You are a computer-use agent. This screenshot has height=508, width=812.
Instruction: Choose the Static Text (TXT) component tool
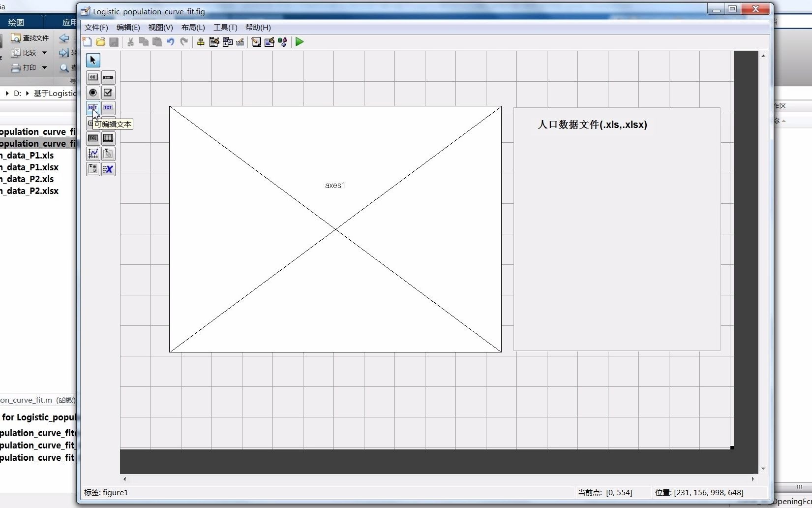[108, 108]
